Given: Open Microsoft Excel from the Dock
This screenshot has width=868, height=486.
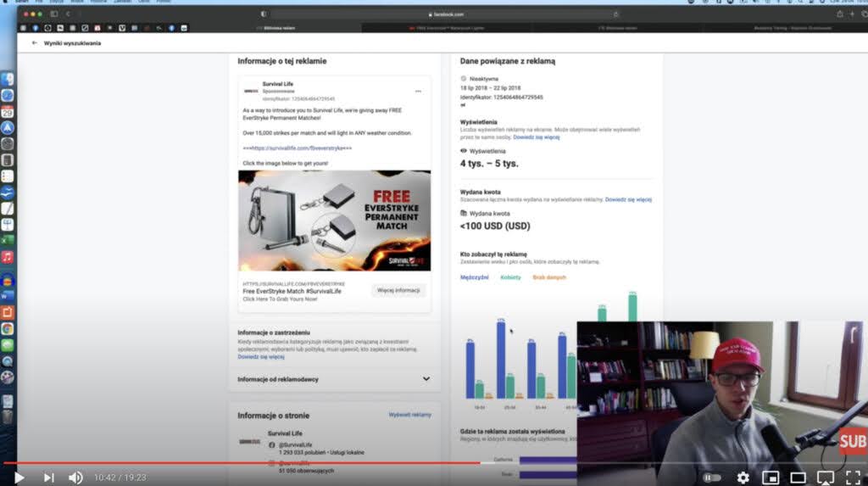Looking at the screenshot, I should coord(7,241).
